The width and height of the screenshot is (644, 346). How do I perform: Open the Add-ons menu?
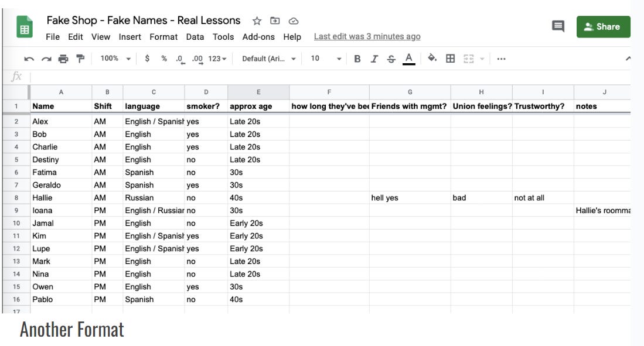pyautogui.click(x=258, y=37)
